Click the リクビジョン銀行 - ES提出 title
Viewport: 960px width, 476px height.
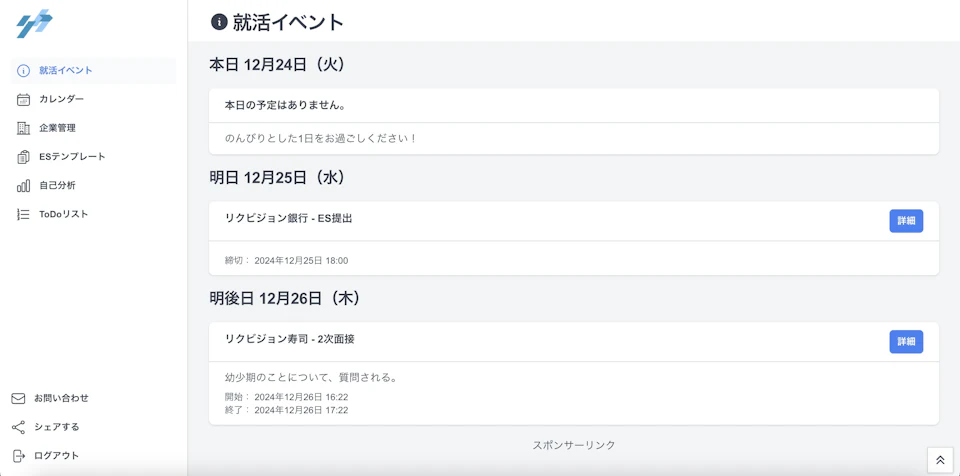point(288,218)
